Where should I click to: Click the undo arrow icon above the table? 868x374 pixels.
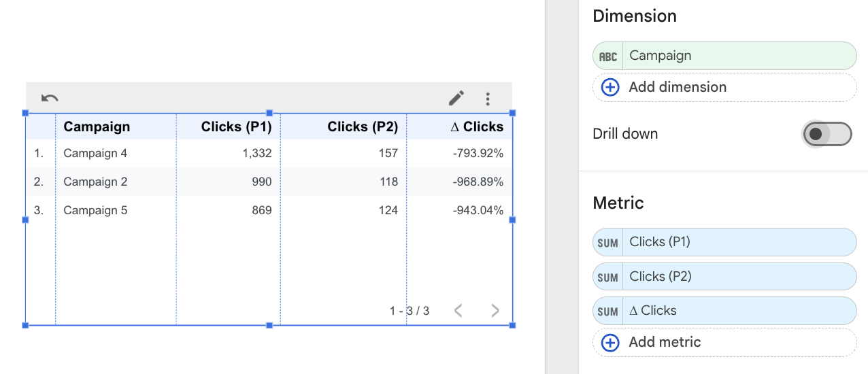pos(49,99)
